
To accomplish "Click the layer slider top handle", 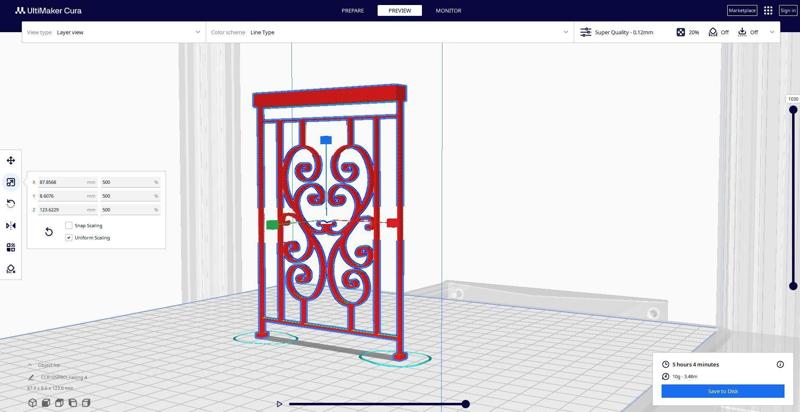I will (793, 110).
